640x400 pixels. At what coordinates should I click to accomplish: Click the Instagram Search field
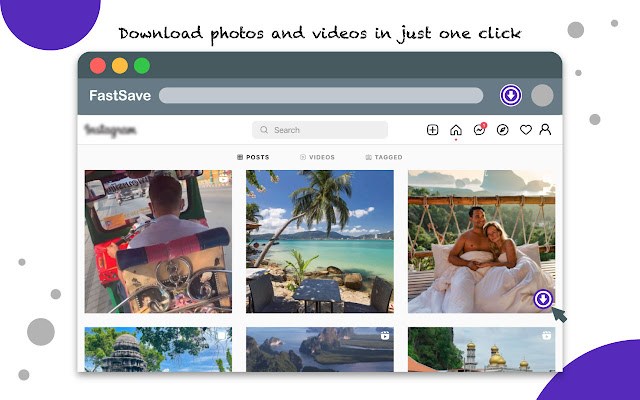[320, 130]
